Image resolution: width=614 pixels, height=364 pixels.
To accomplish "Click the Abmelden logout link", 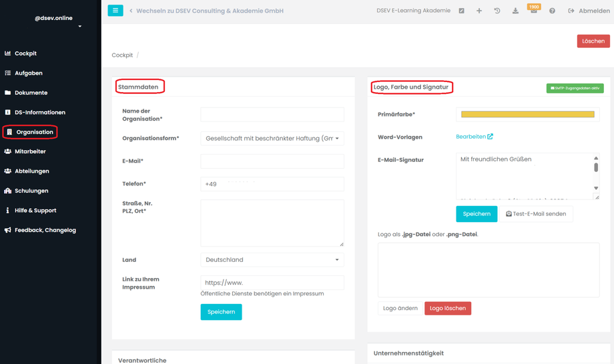I will (x=589, y=11).
